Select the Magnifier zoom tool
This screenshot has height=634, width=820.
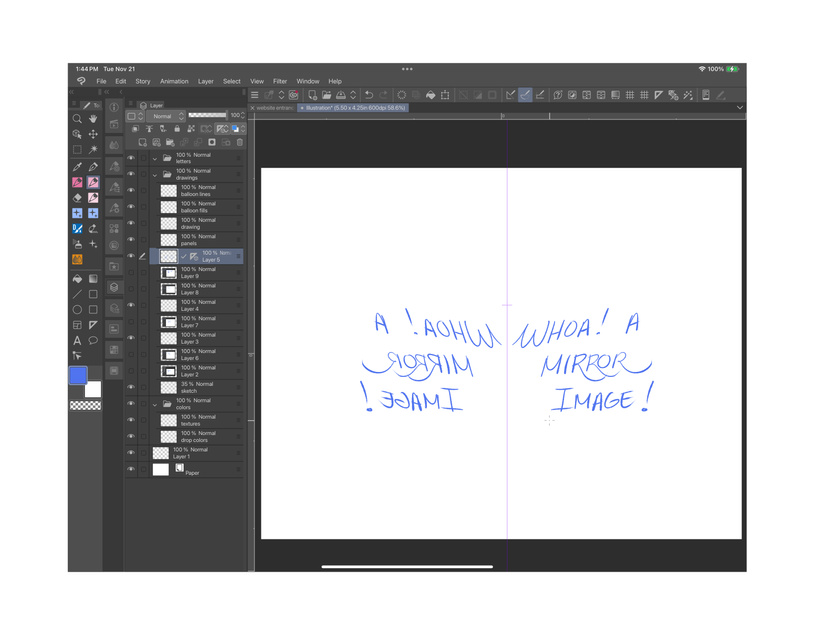[x=77, y=119]
